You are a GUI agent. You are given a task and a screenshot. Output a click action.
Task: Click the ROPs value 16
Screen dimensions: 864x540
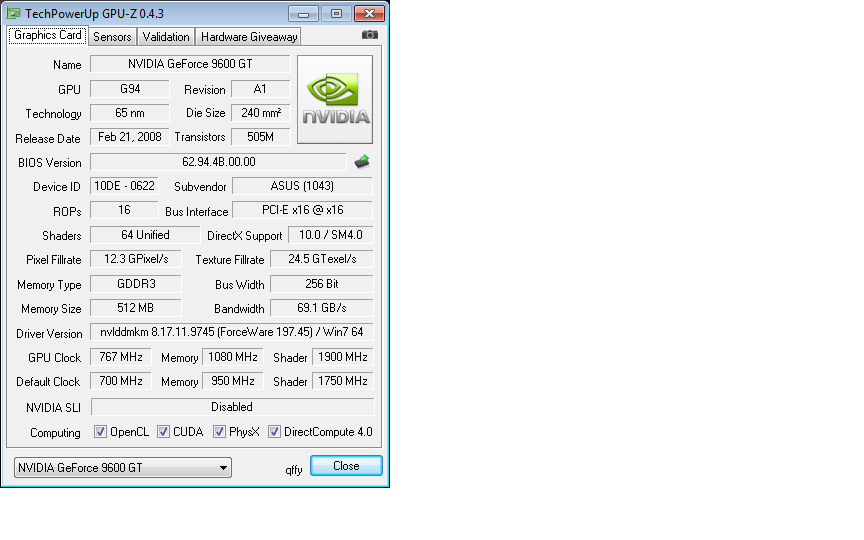(x=124, y=210)
